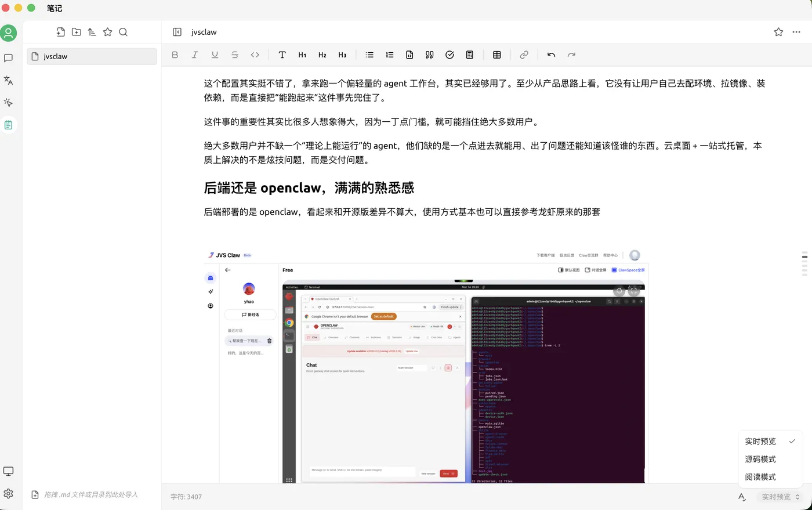This screenshot has width=812, height=510.
Task: Click the embedded JVS Claw screenshot image
Action: (426, 366)
